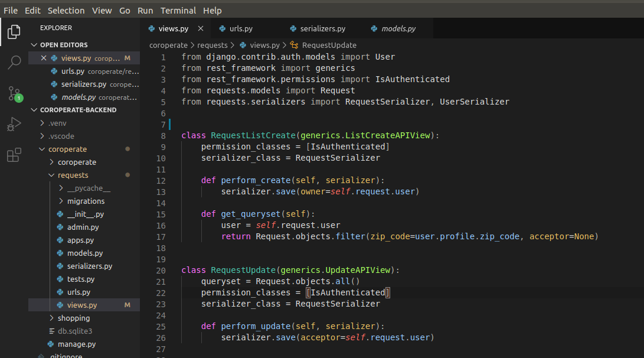This screenshot has height=358, width=644.
Task: Click views.py breadcrumb segment
Action: [264, 45]
